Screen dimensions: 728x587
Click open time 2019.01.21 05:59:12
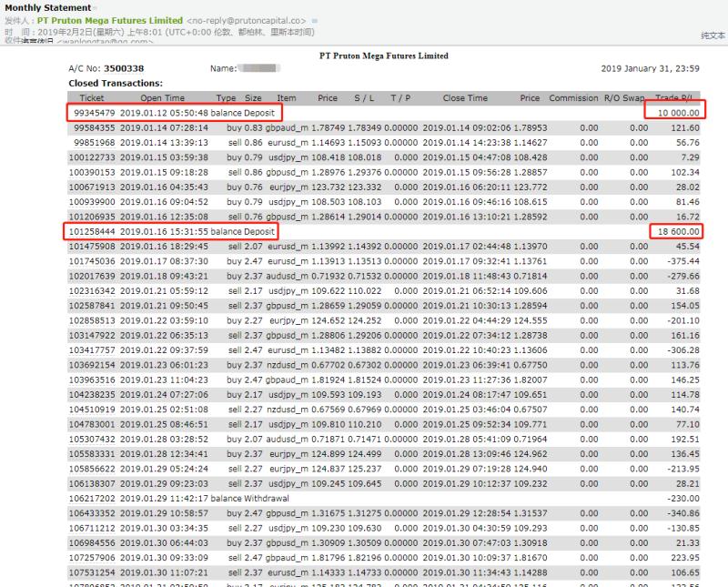pos(164,290)
